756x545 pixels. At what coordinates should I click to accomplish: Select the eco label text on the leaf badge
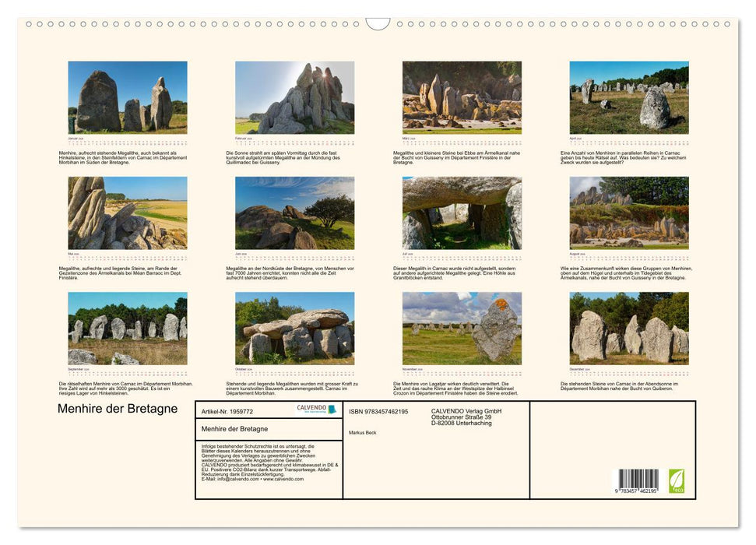coord(678,490)
